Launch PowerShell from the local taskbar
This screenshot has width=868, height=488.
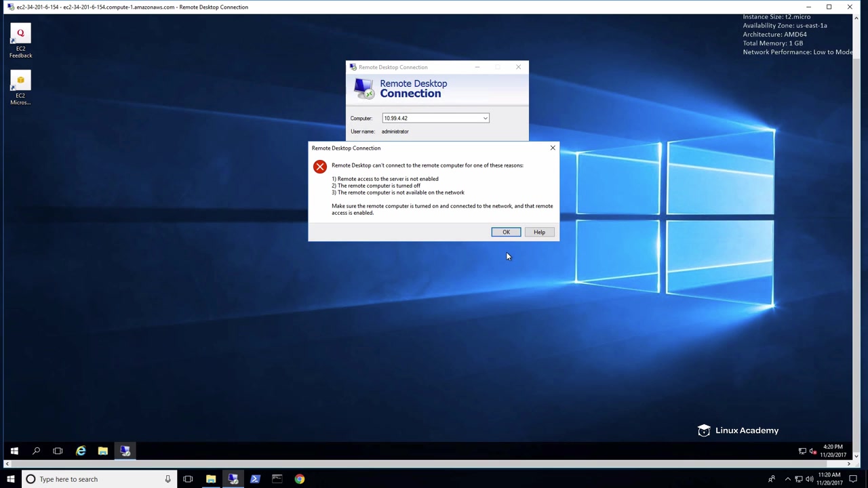255,479
